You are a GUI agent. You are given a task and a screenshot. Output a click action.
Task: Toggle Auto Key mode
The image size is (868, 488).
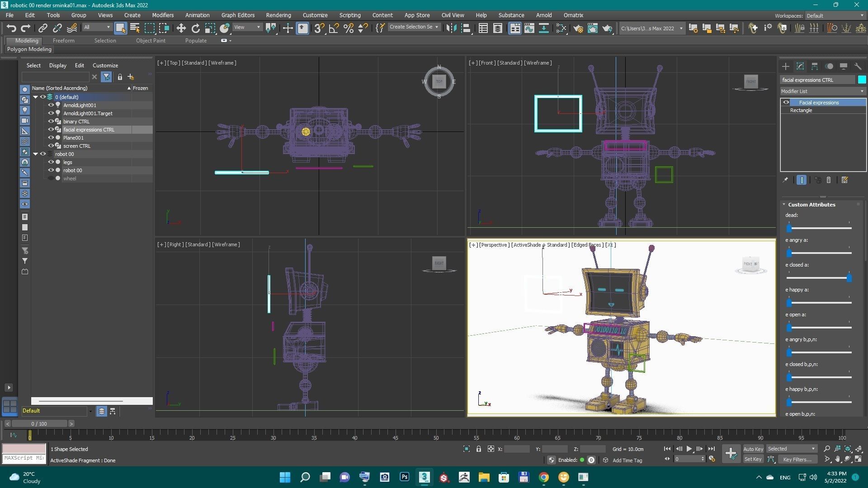[x=753, y=449]
